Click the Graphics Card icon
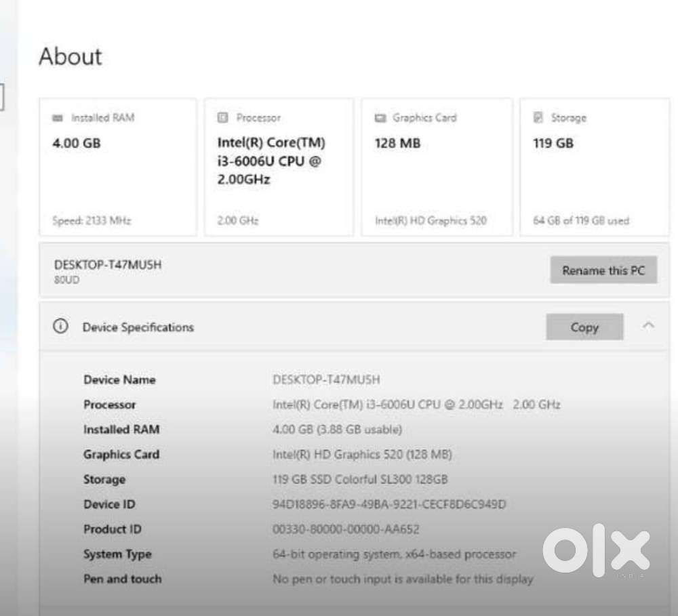The image size is (678, 616). pyautogui.click(x=380, y=118)
